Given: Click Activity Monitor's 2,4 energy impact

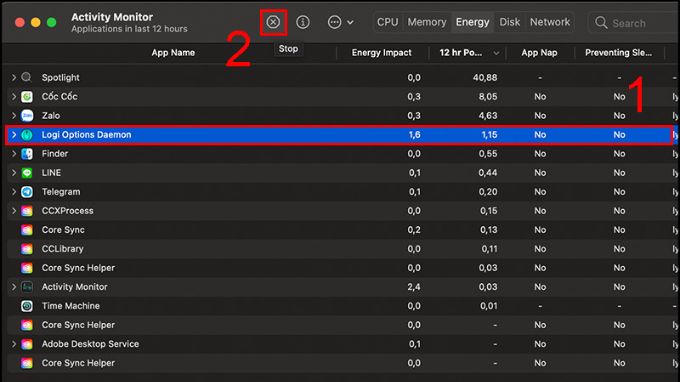Looking at the screenshot, I should coord(414,287).
